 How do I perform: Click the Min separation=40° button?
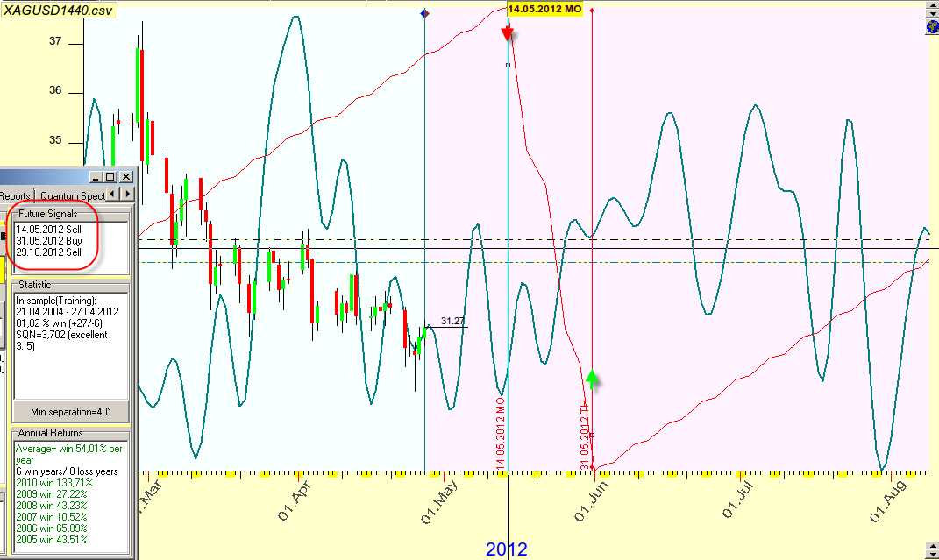click(71, 411)
